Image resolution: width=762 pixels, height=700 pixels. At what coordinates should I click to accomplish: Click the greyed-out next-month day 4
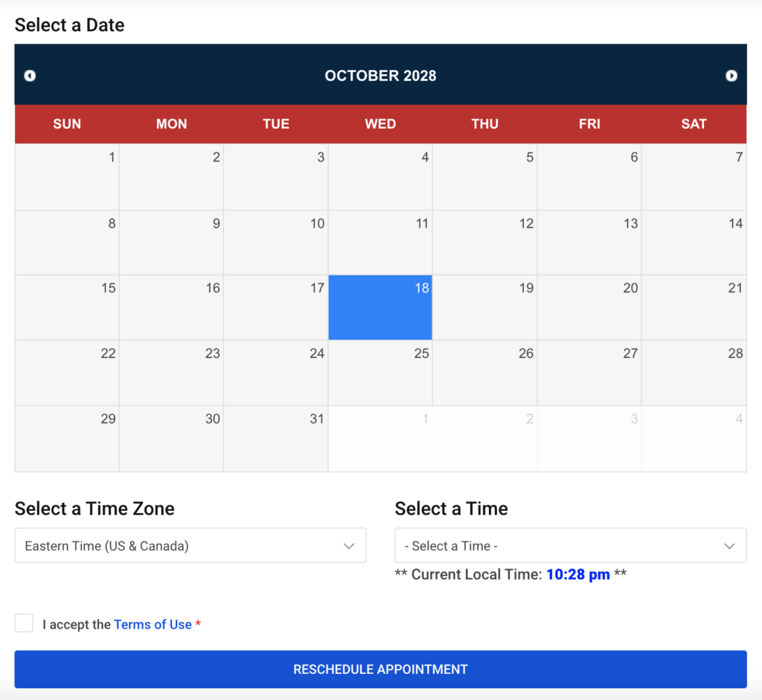pos(694,438)
